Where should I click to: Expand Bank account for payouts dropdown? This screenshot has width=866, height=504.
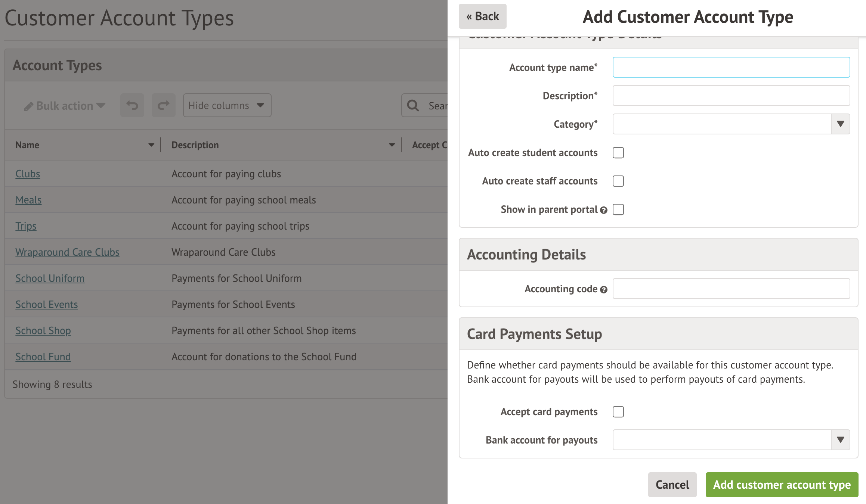pos(840,440)
